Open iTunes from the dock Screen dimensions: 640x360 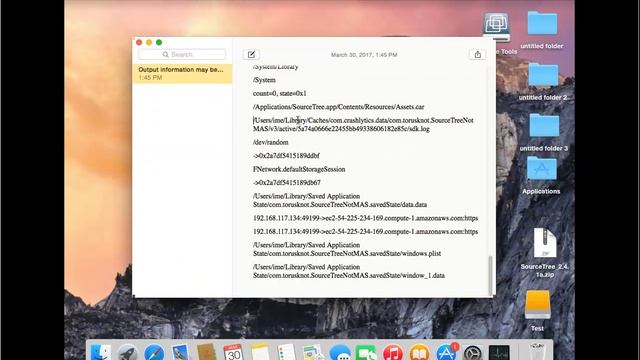393,353
